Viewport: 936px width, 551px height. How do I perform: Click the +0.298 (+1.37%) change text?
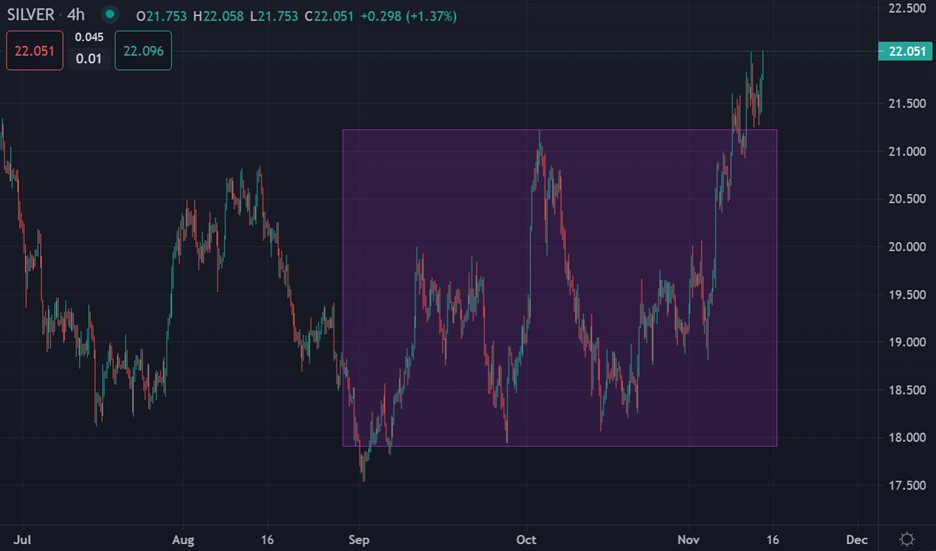point(409,16)
